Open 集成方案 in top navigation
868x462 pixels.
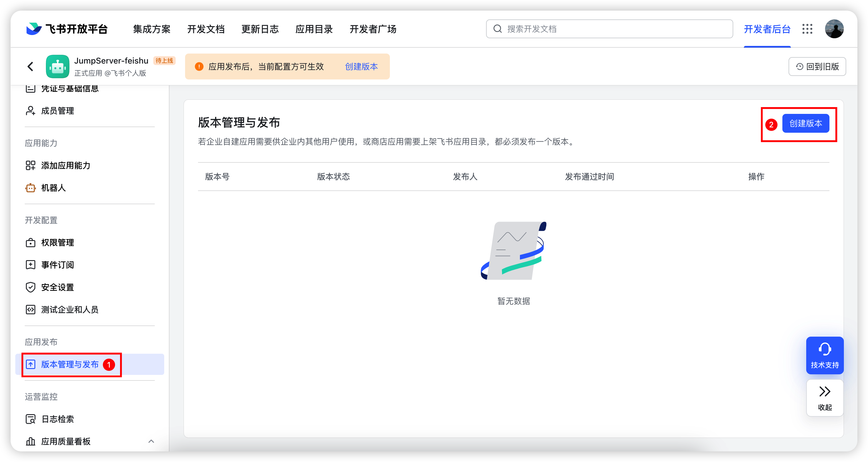click(x=152, y=29)
